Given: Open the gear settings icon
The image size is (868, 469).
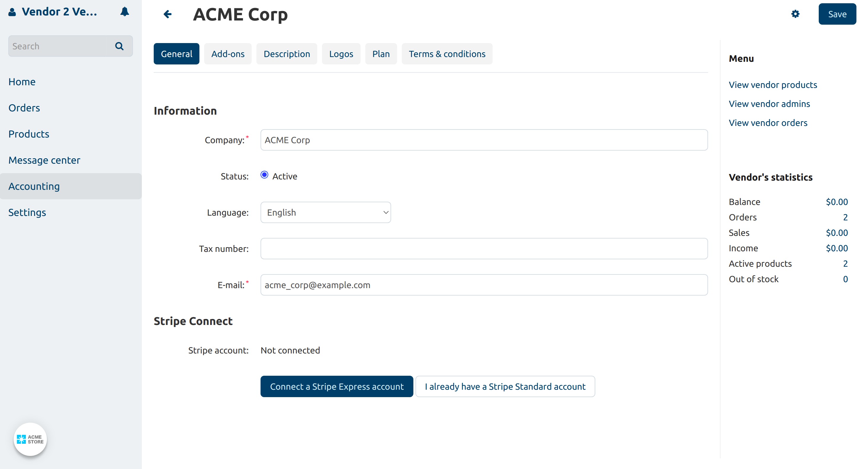Looking at the screenshot, I should 795,14.
